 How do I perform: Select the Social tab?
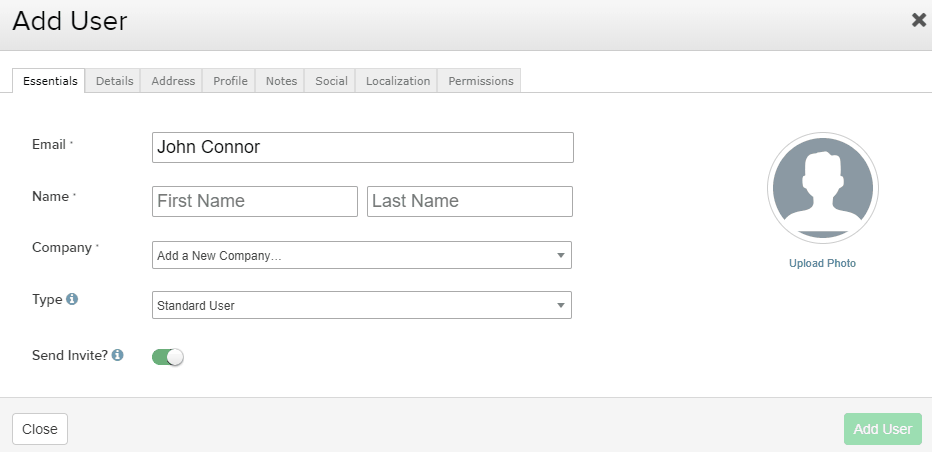(331, 81)
